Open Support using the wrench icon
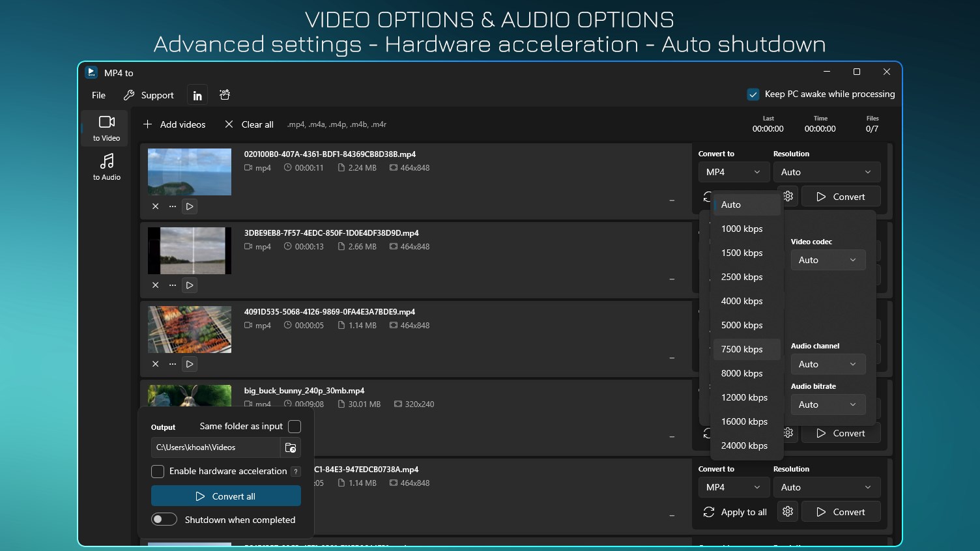Screen dimensions: 980x551 pyautogui.click(x=149, y=95)
